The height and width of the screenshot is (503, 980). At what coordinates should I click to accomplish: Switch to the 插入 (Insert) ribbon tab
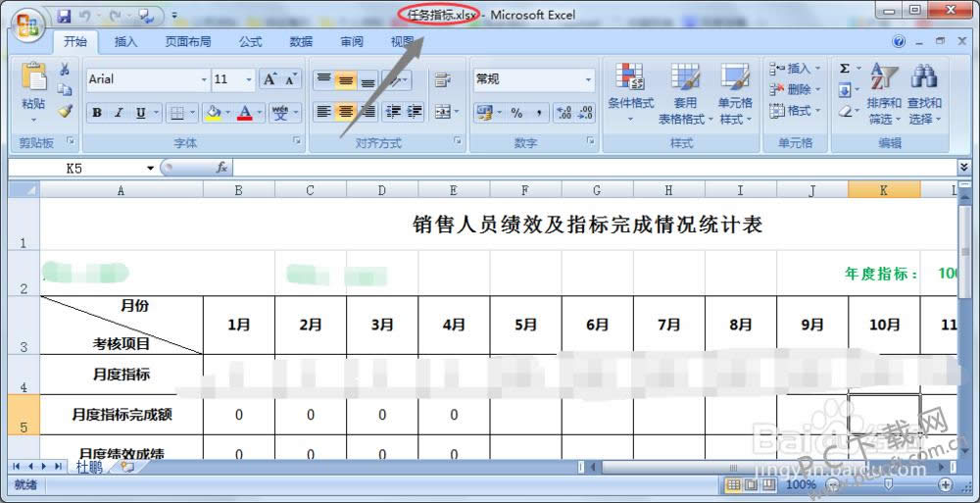[x=125, y=42]
